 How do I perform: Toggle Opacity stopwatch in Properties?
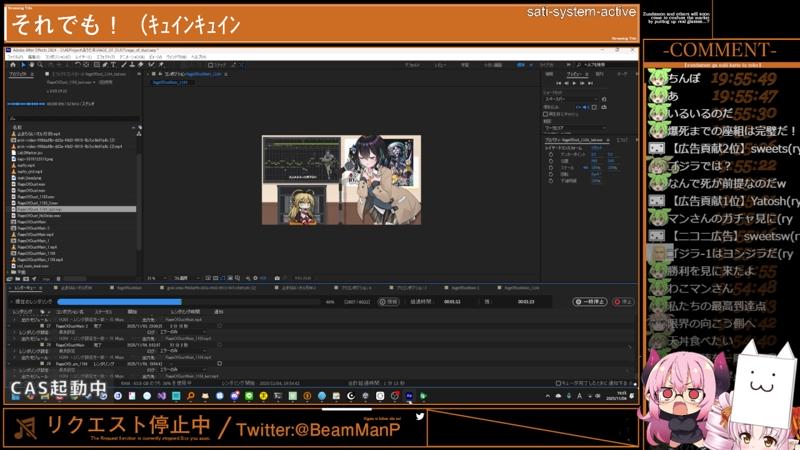[551, 181]
